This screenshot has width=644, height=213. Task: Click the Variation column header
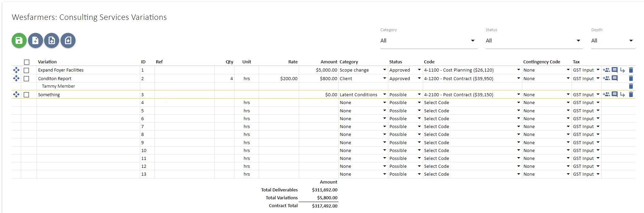[47, 62]
